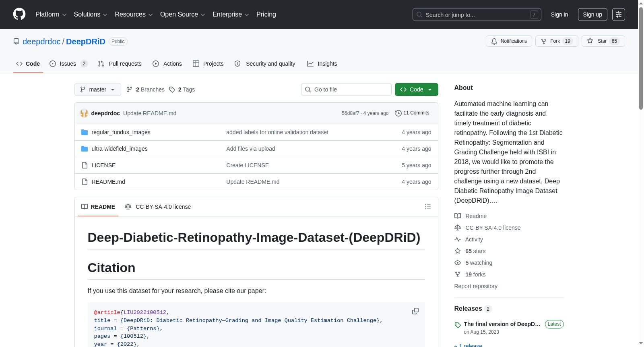644x347 pixels.
Task: Switch to the Issues tab
Action: click(x=68, y=64)
